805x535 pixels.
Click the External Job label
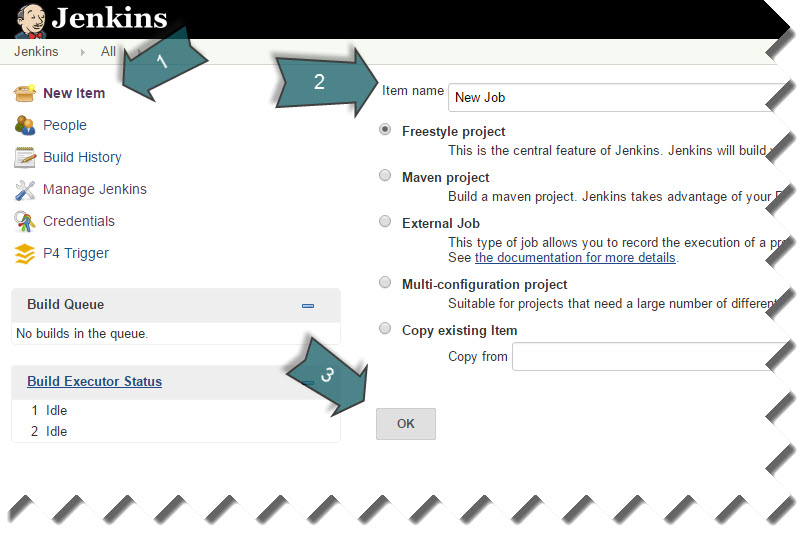(440, 224)
